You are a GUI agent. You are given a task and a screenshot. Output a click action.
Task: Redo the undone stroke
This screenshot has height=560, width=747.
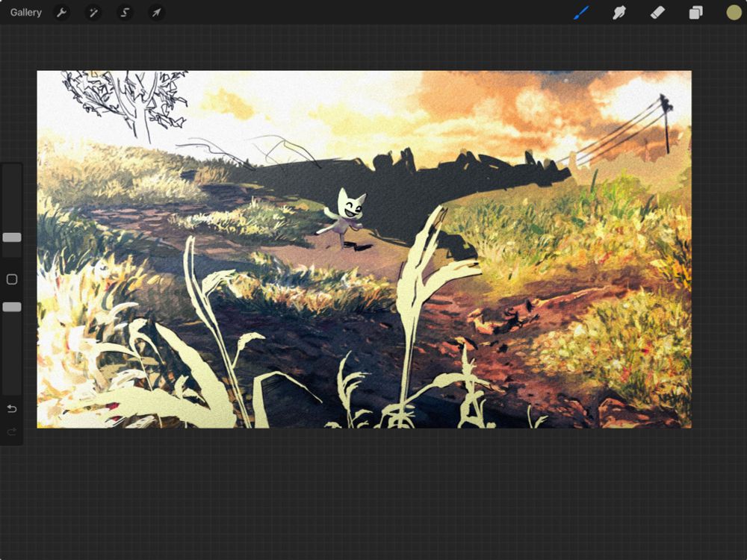click(12, 432)
